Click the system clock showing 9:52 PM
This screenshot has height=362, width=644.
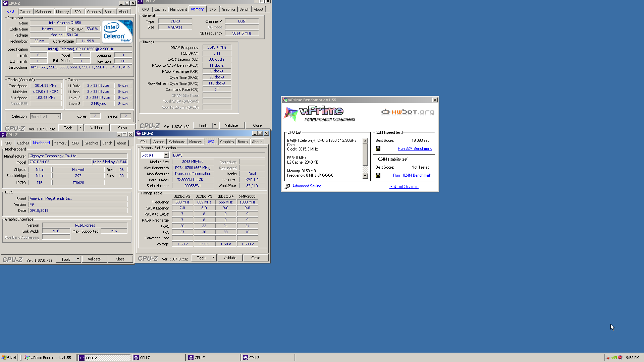[x=632, y=358]
